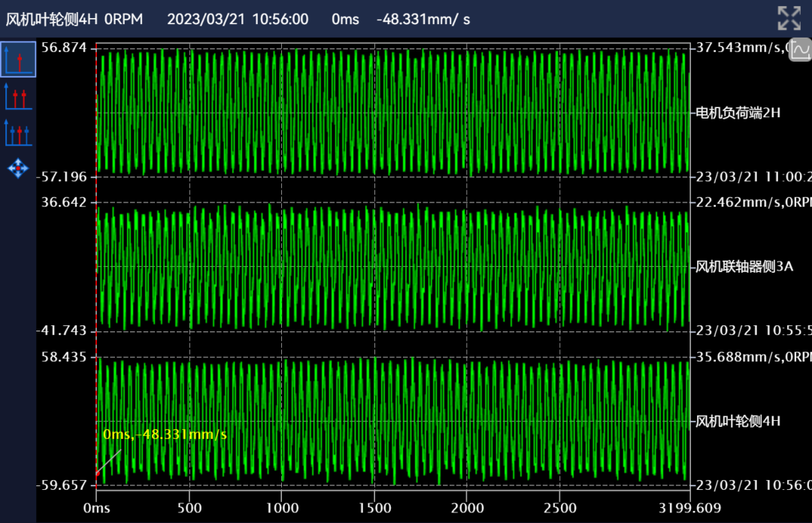This screenshot has width=812, height=523.
Task: Select the 风机叶轮侧4H channel label on right
Action: (738, 421)
